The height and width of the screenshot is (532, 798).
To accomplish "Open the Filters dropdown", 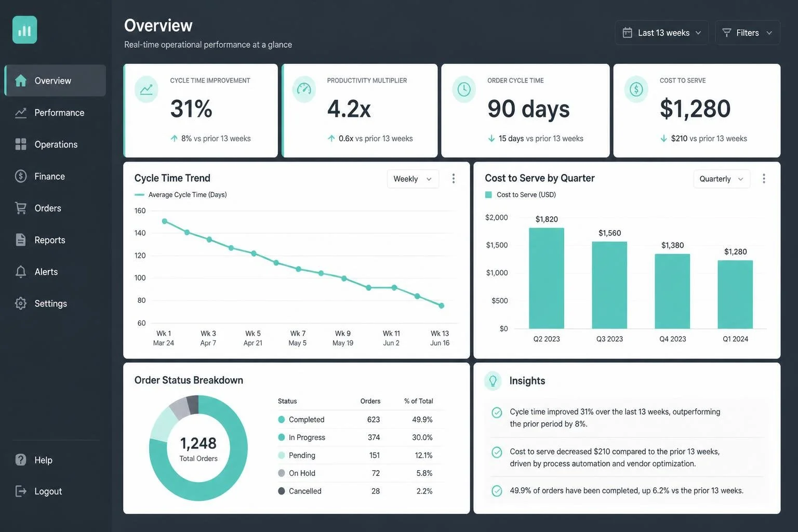I will (748, 33).
